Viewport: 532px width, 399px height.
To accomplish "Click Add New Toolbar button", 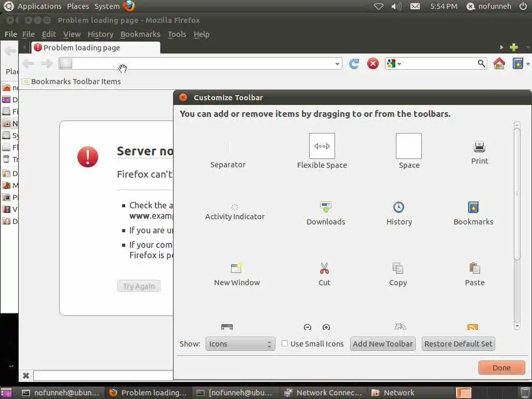I will coord(383,344).
